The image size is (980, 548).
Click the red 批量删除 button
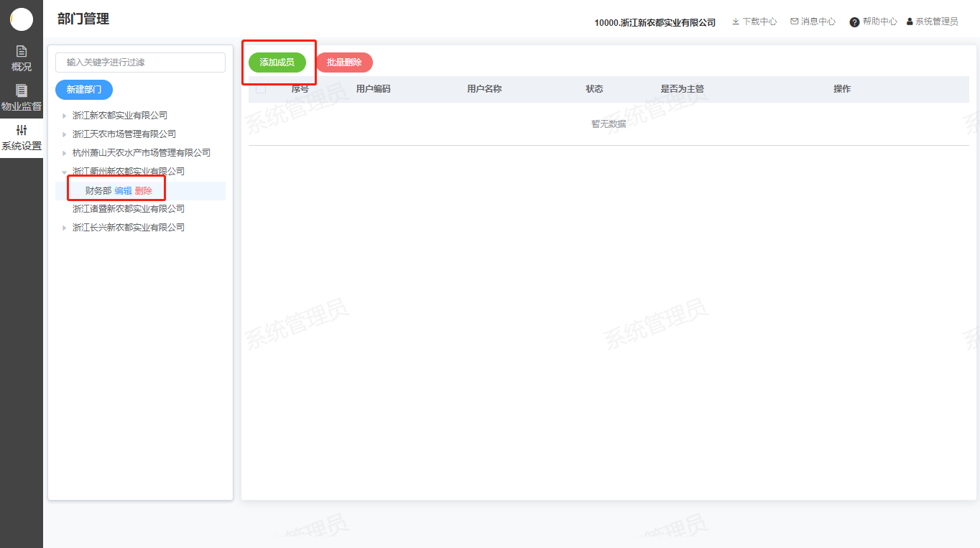(344, 62)
